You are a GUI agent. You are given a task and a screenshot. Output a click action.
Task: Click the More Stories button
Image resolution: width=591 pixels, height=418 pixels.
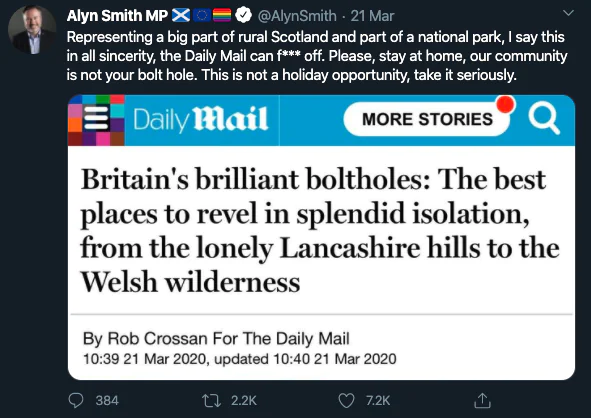(x=427, y=119)
